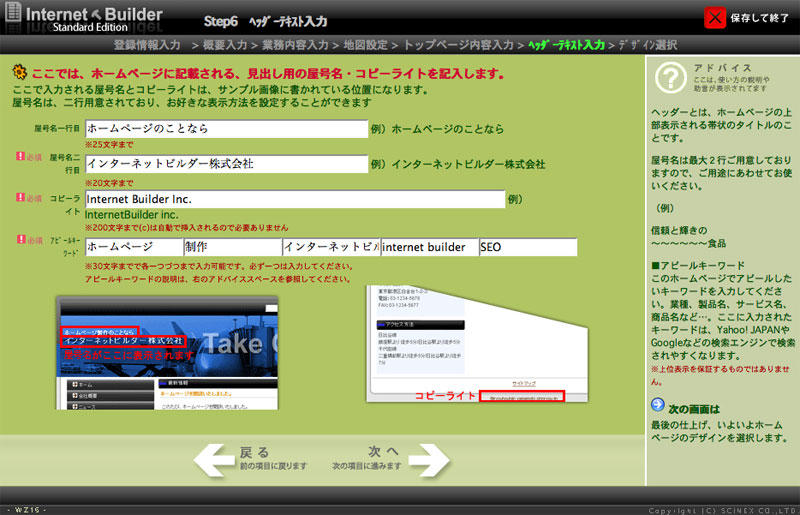Click the 必須 badge next to コピーライト
Viewport: 800px width, 515px height.
[x=28, y=198]
